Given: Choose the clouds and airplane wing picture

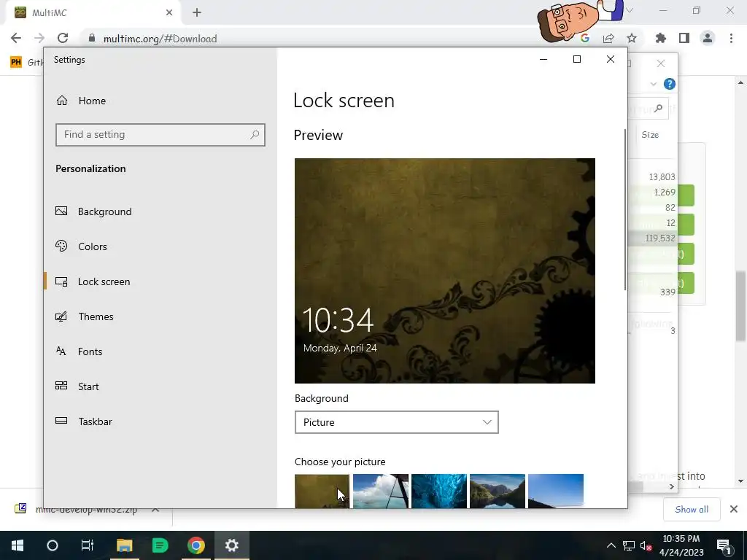Looking at the screenshot, I should [381, 491].
